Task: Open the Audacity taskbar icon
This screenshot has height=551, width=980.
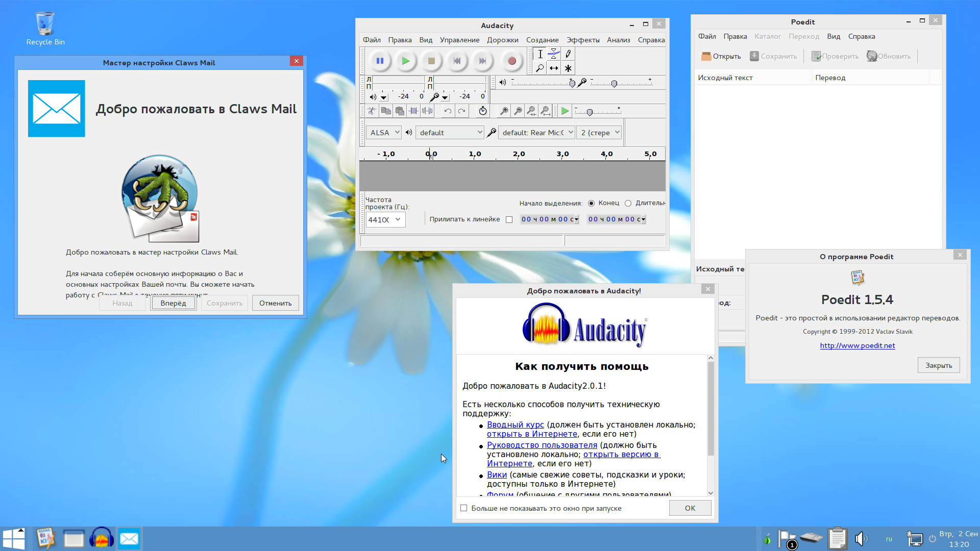Action: (102, 538)
